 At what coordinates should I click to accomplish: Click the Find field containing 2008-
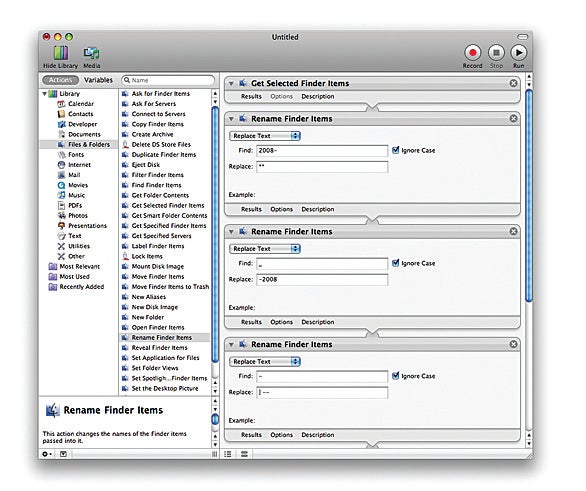click(322, 151)
